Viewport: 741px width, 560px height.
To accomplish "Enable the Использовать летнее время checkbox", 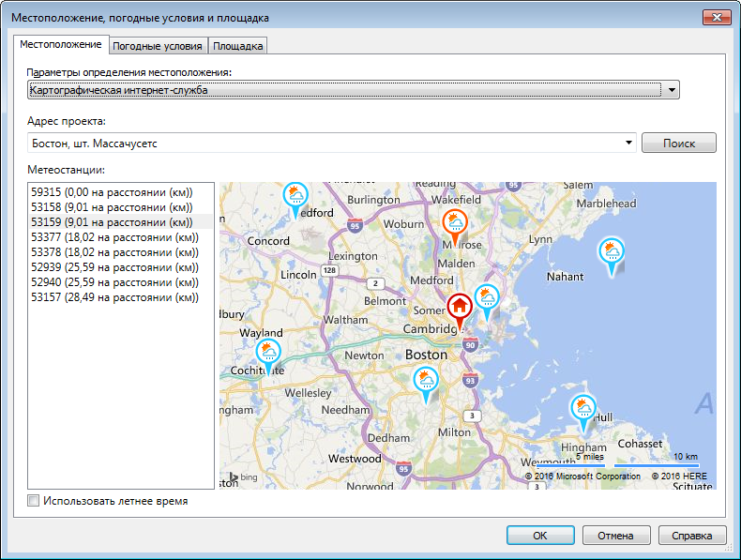I will click(33, 501).
